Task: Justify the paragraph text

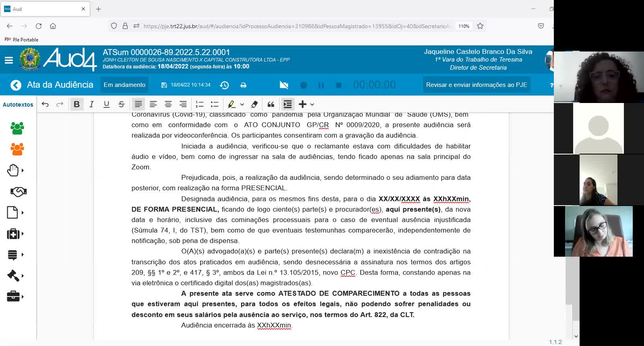Action: click(138, 104)
